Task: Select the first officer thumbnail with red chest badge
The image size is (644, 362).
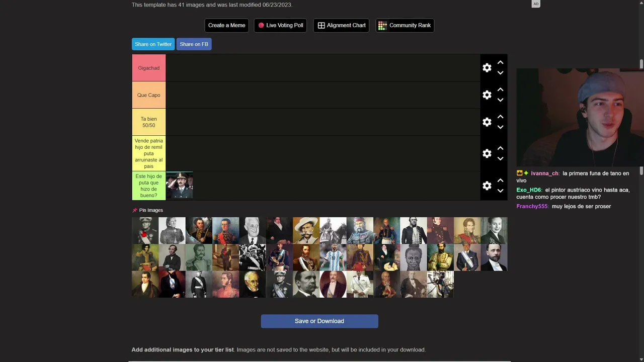Action: point(145,230)
